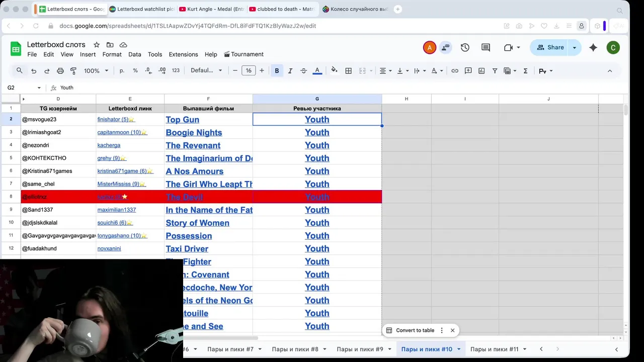Open version history clock icon
Viewport: 644px width, 362px height.
point(465,47)
